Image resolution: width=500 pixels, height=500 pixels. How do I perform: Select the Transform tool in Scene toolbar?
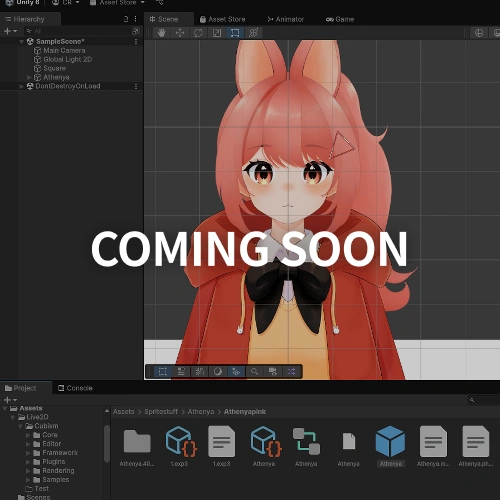click(x=253, y=33)
